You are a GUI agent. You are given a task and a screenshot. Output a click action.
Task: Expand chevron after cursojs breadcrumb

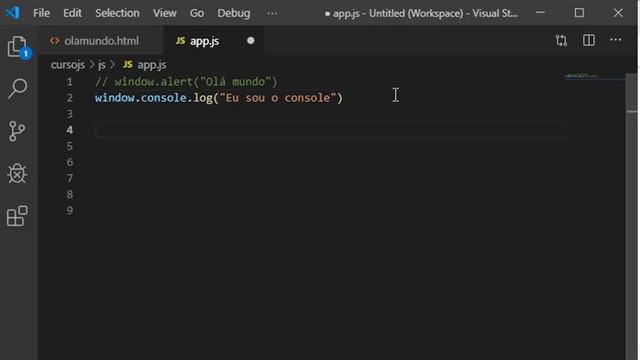click(91, 64)
